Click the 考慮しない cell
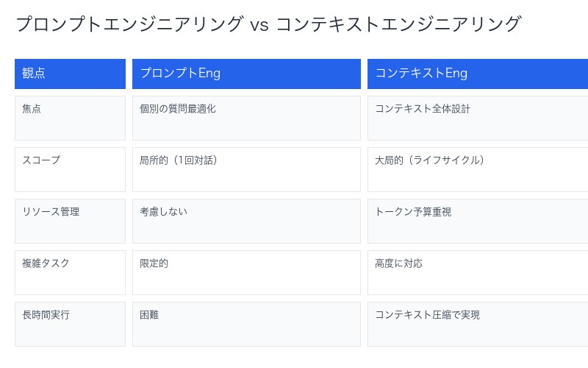Viewport: 588px width, 368px height. tap(246, 221)
